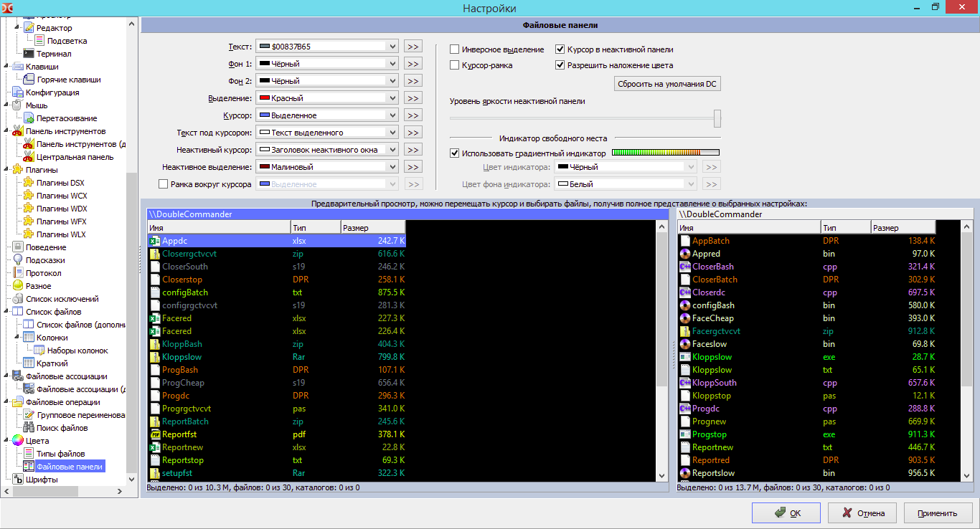Screen dimensions: 980x529
Task: Click the Reportfst pdf file icon
Action: coord(154,434)
